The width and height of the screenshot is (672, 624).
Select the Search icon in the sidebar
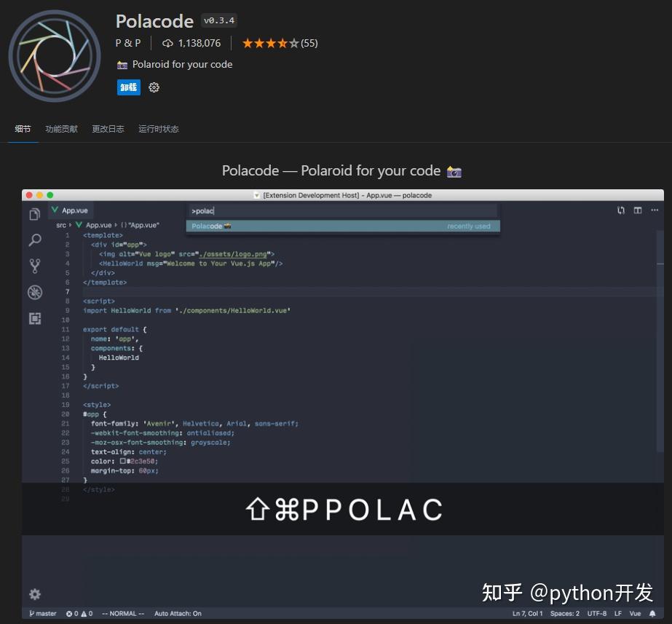(x=34, y=240)
